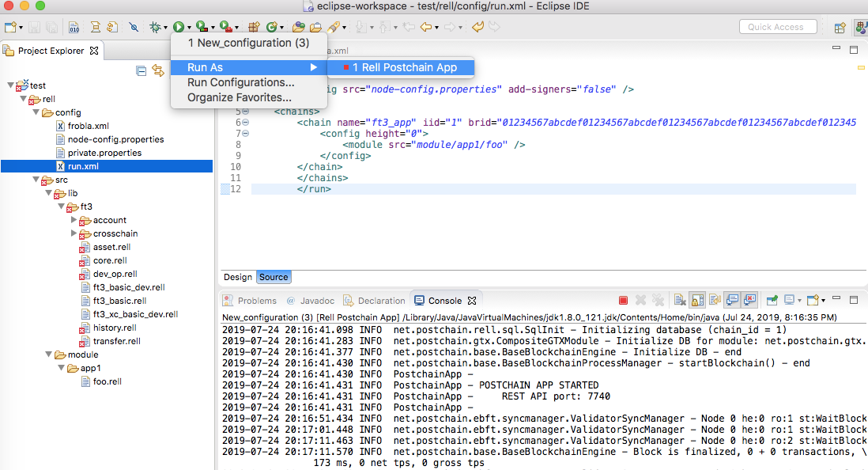The height and width of the screenshot is (470, 868).
Task: Select private.properties file
Action: (104, 153)
